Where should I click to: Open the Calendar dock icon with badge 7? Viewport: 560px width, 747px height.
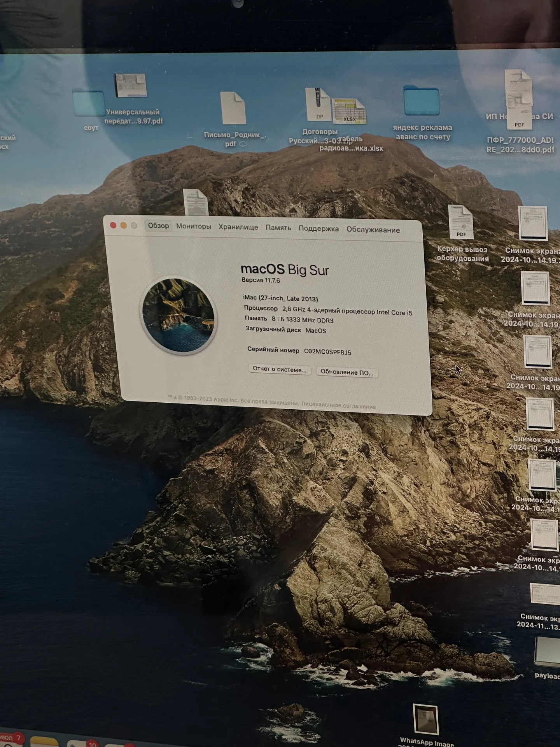coord(11,739)
